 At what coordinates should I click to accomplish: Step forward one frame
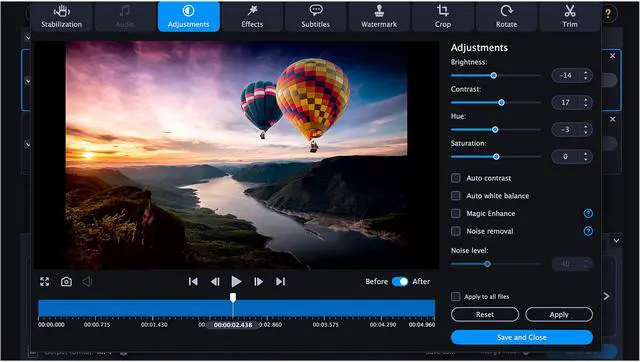point(258,282)
